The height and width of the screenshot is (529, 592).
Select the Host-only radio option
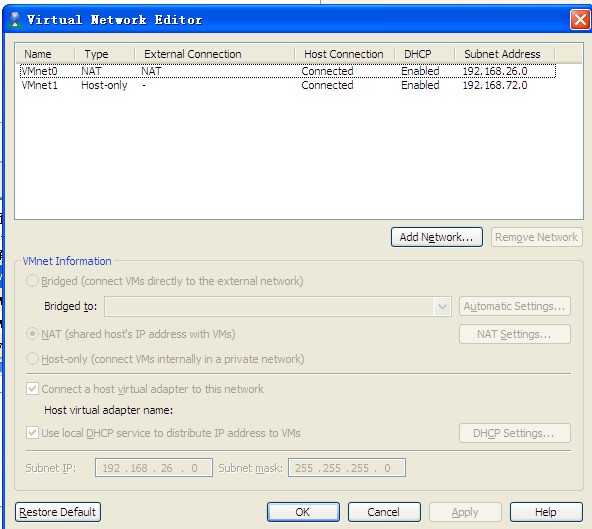click(32, 359)
